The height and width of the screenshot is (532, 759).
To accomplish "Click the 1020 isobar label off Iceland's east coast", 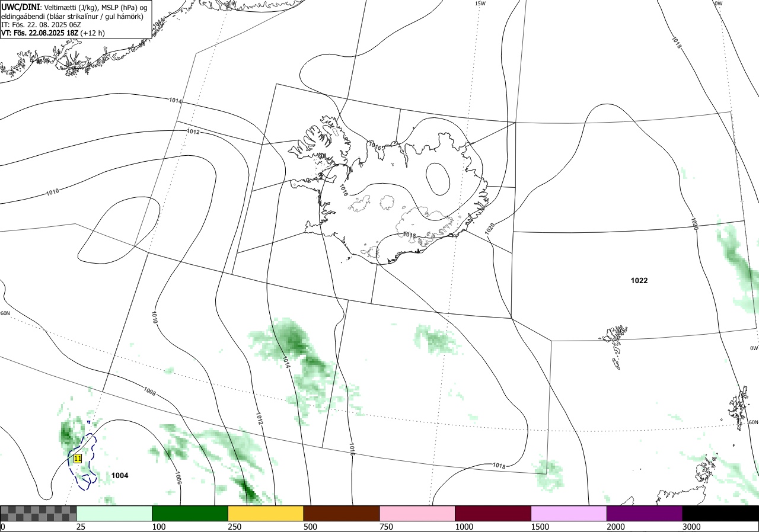I will click(x=490, y=229).
